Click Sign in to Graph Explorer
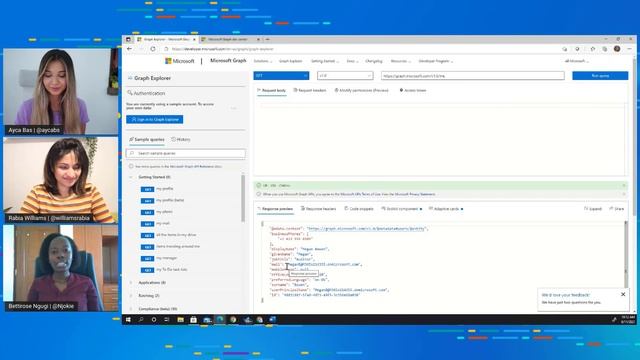640x360 pixels. (155, 119)
